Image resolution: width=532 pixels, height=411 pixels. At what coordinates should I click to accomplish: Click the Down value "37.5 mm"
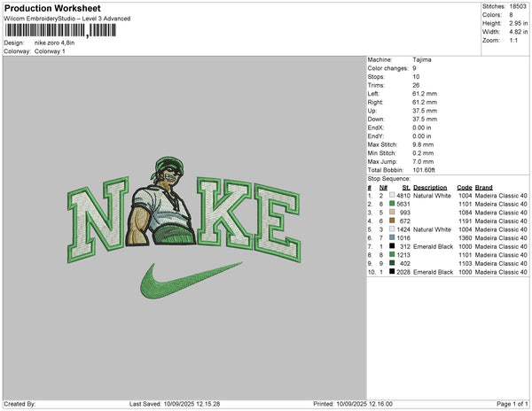pyautogui.click(x=425, y=119)
